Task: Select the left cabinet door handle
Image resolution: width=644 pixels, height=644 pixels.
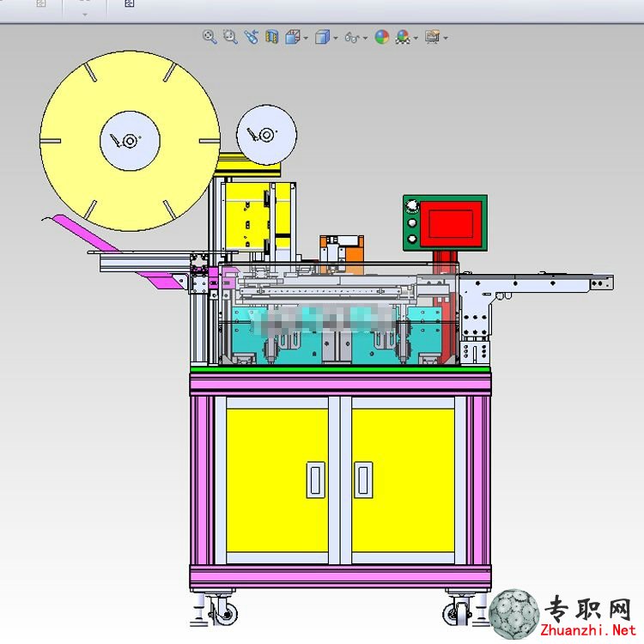Action: coord(315,480)
